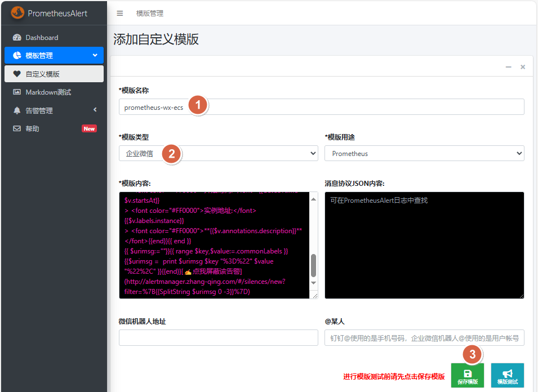Viewport: 538px width, 392px height.
Task: Toggle the hamburger sidebar menu icon
Action: pyautogui.click(x=120, y=14)
